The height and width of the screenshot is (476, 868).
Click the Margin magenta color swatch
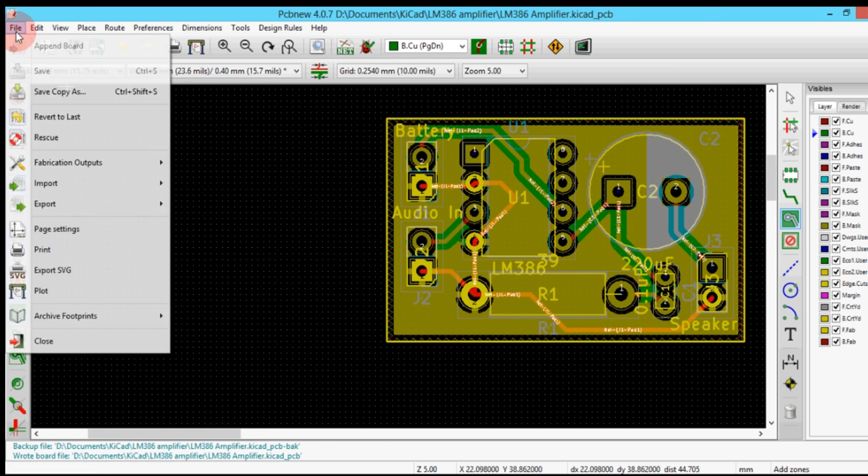click(x=824, y=295)
